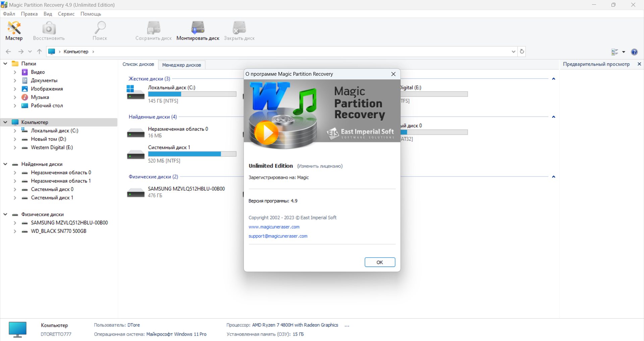Click the Неразмеченная область 0 drive icon
The width and height of the screenshot is (644, 341).
(136, 133)
